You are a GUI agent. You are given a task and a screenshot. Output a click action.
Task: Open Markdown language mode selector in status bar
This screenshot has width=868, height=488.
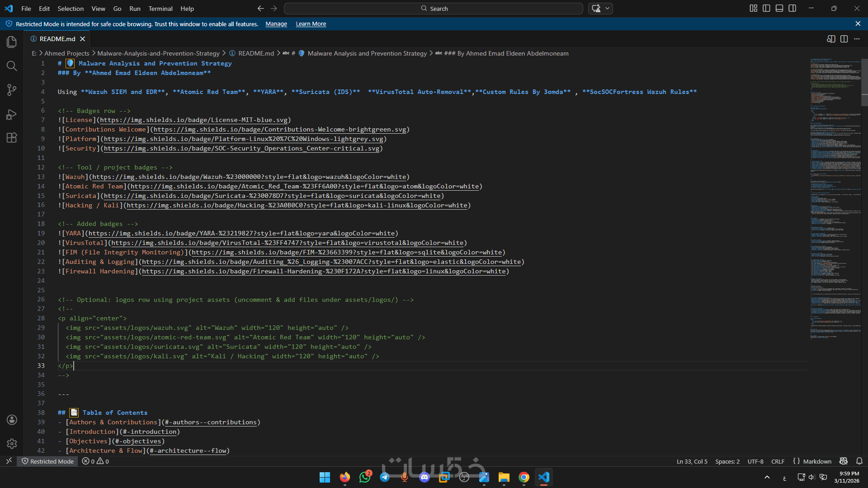817,461
